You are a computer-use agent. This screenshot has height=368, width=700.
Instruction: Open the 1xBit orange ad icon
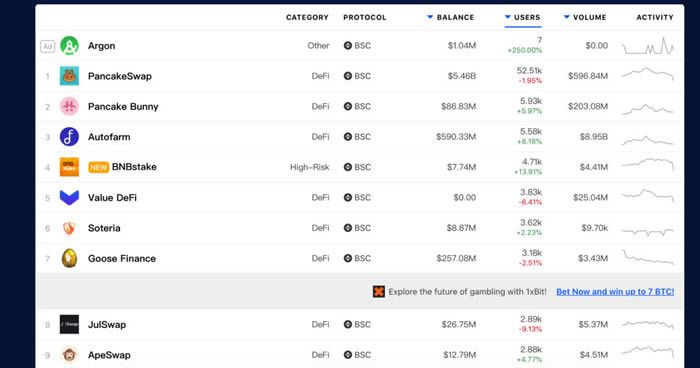click(x=379, y=292)
